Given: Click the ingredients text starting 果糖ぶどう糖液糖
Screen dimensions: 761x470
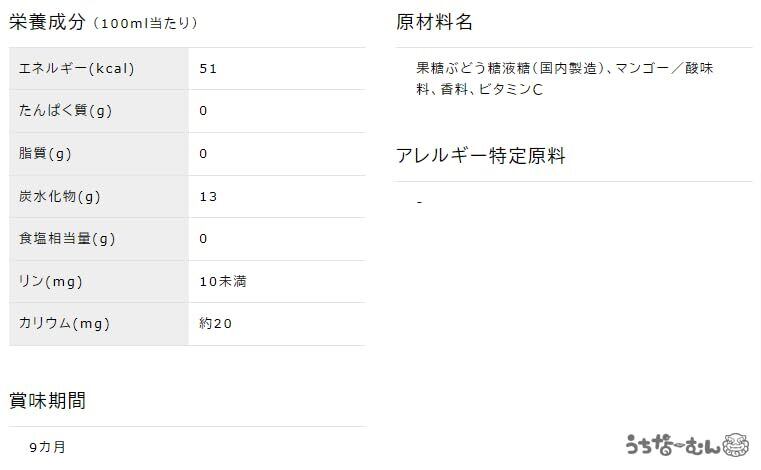Looking at the screenshot, I should click(567, 78).
